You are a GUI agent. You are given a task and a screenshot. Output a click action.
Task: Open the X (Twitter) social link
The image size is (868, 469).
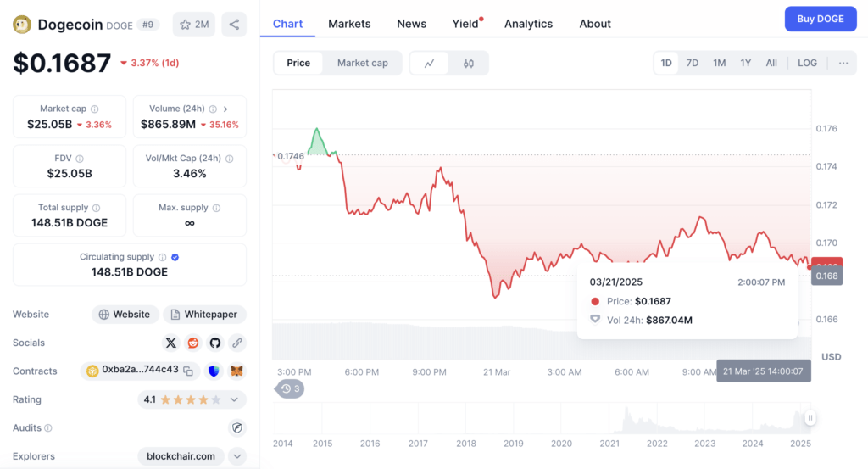pos(171,343)
